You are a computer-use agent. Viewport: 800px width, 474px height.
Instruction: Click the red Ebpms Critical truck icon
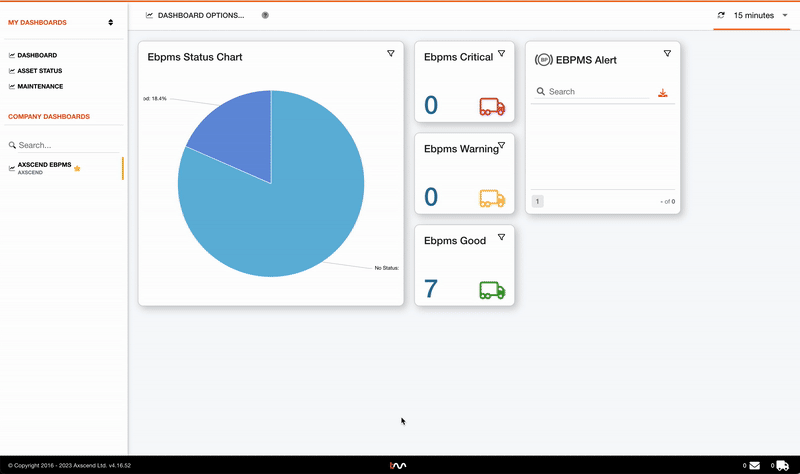(x=492, y=106)
